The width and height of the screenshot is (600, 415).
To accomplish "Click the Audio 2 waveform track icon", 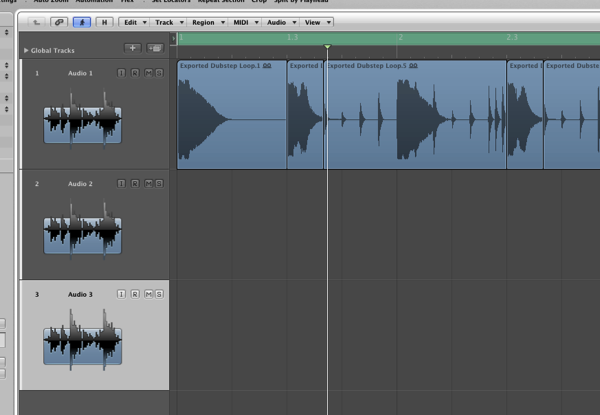I will (x=83, y=230).
